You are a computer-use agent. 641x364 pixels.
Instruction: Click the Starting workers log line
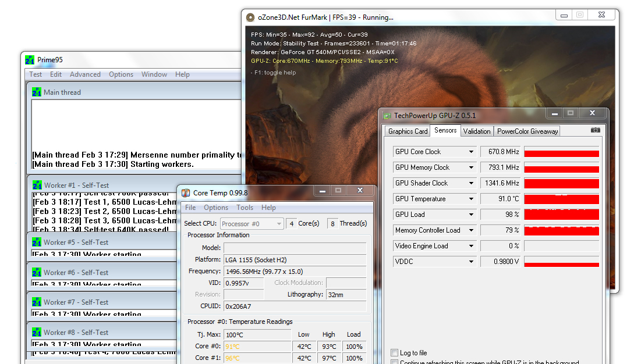(x=114, y=165)
